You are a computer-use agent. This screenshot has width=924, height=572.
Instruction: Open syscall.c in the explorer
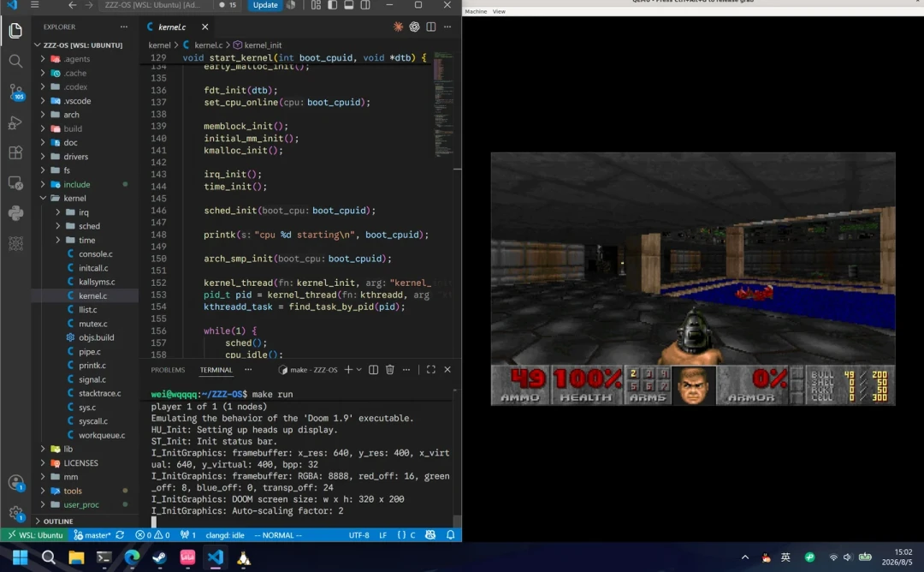(93, 421)
